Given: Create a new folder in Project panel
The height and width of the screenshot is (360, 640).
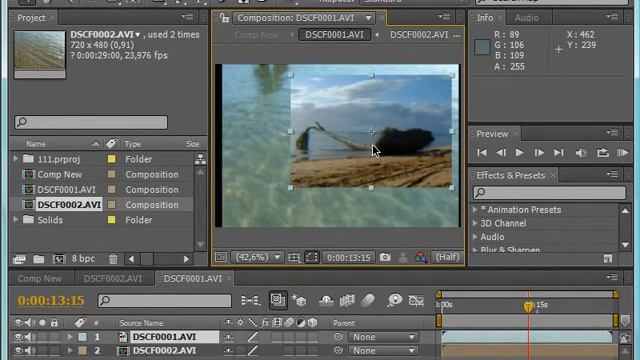Looking at the screenshot, I should tap(39, 259).
